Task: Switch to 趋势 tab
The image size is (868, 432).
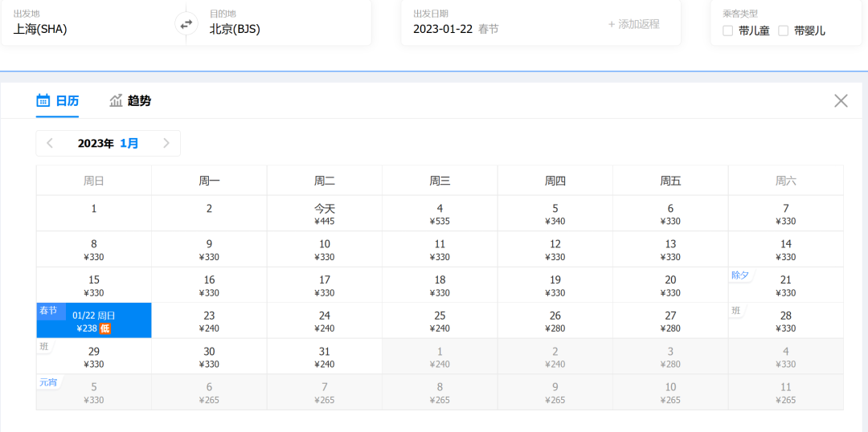Action: point(131,100)
